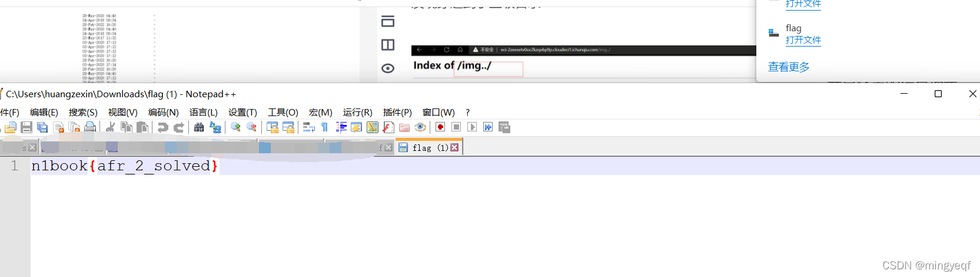This screenshot has width=980, height=277.
Task: Click the Close All documents toolbar icon
Action: (x=74, y=127)
